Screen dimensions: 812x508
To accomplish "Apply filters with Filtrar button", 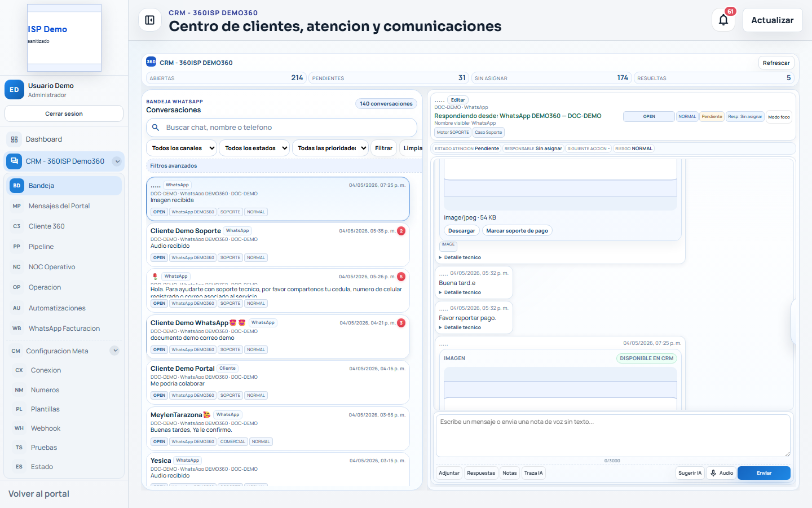I will pyautogui.click(x=383, y=148).
